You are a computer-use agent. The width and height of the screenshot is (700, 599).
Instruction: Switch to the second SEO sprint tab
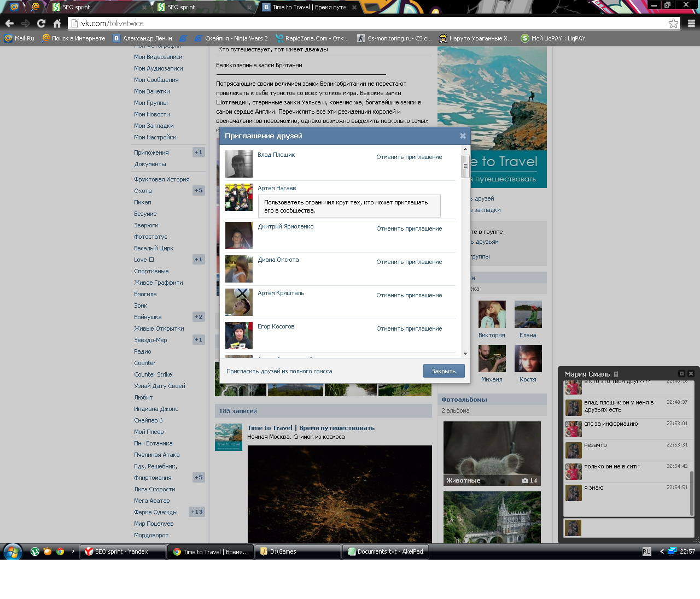203,7
